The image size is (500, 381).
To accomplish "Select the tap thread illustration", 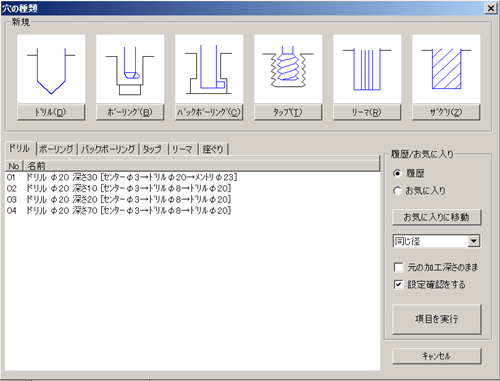I will (x=288, y=69).
